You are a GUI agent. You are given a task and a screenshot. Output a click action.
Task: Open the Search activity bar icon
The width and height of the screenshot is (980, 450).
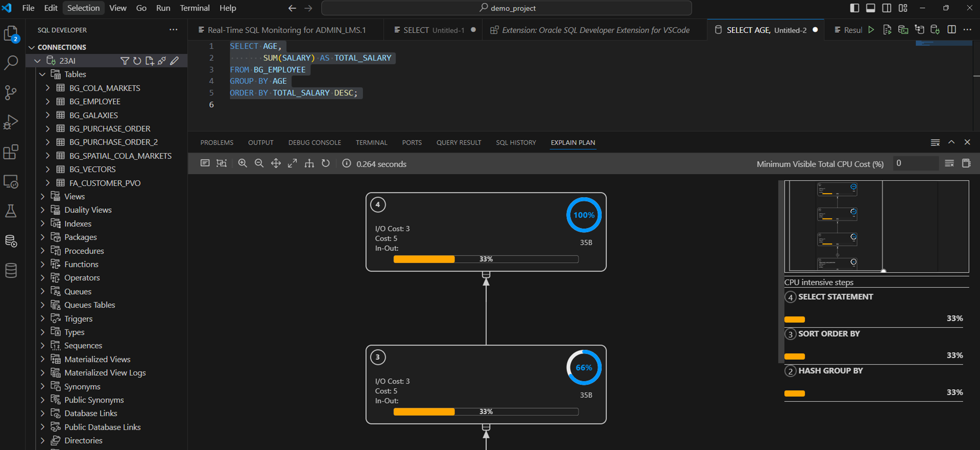click(11, 62)
